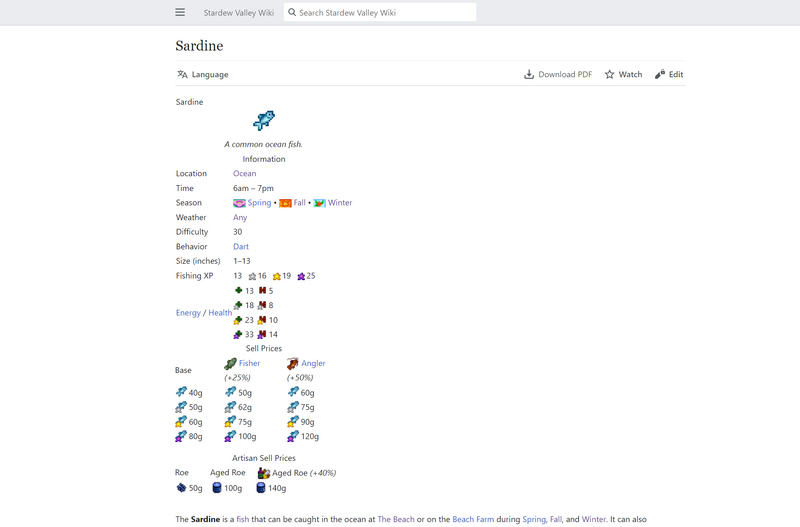Click the Winter season icon

click(x=319, y=203)
